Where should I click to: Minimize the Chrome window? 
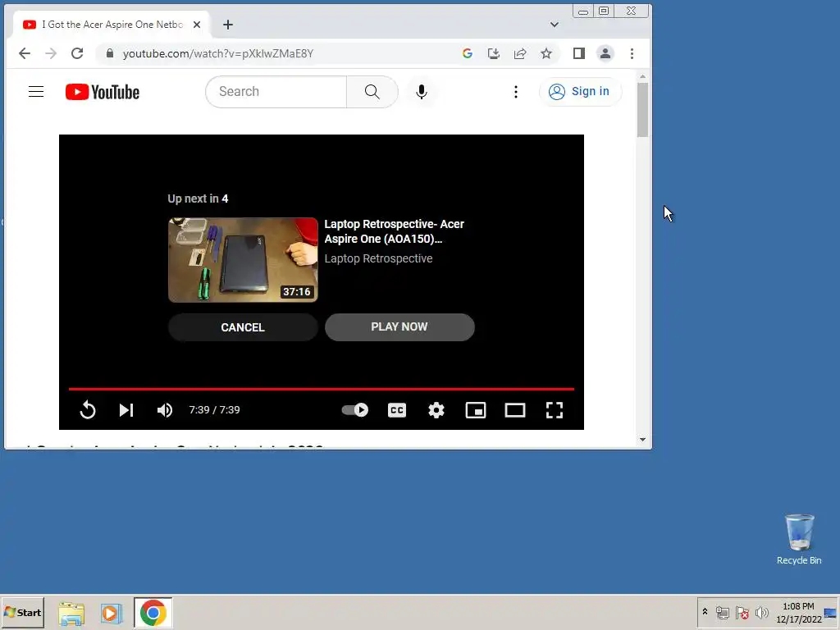(583, 11)
